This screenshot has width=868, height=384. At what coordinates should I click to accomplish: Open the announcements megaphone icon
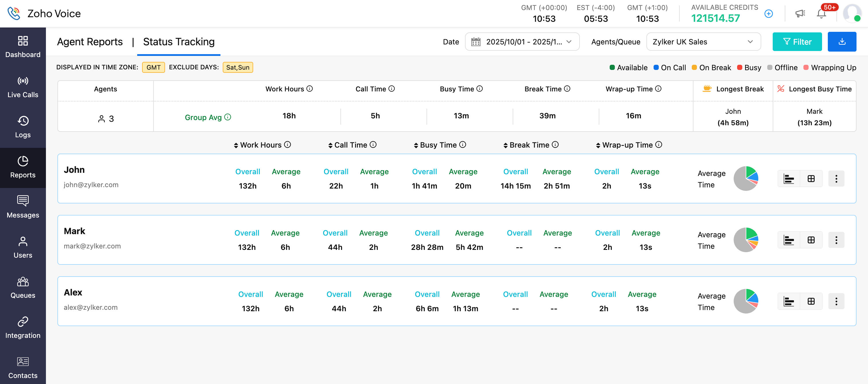pos(800,14)
